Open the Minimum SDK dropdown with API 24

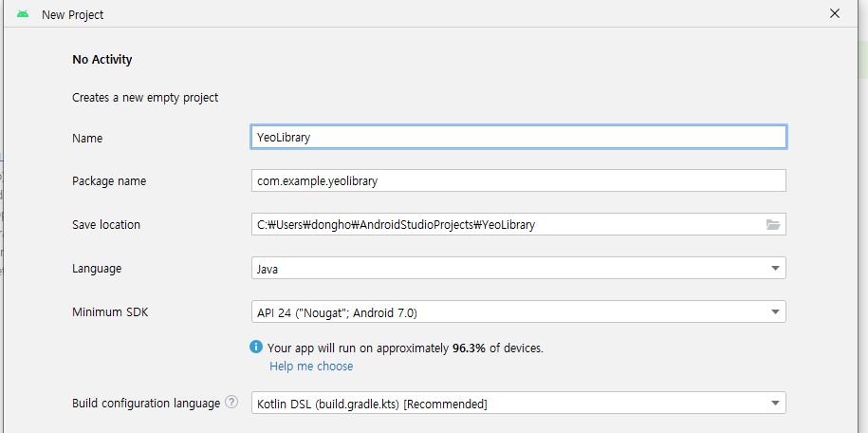(x=519, y=312)
